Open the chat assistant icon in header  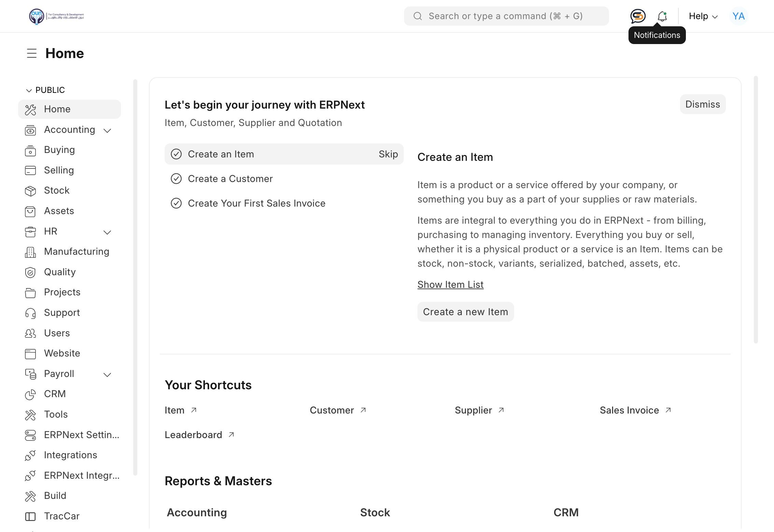[637, 16]
